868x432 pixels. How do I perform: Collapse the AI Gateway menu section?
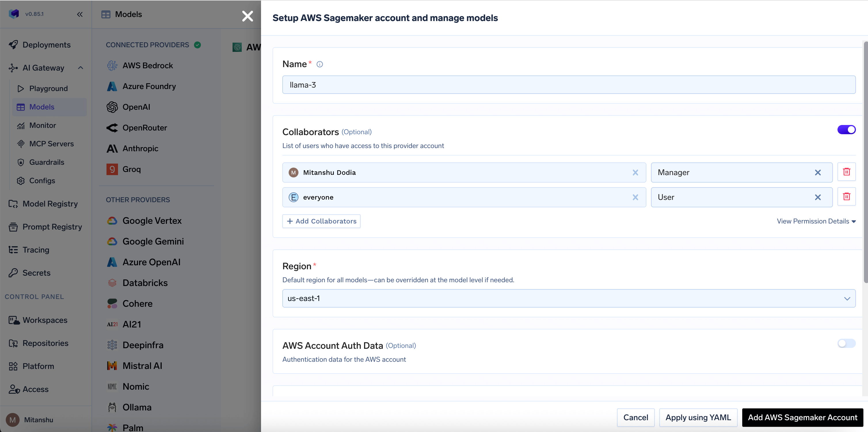81,68
